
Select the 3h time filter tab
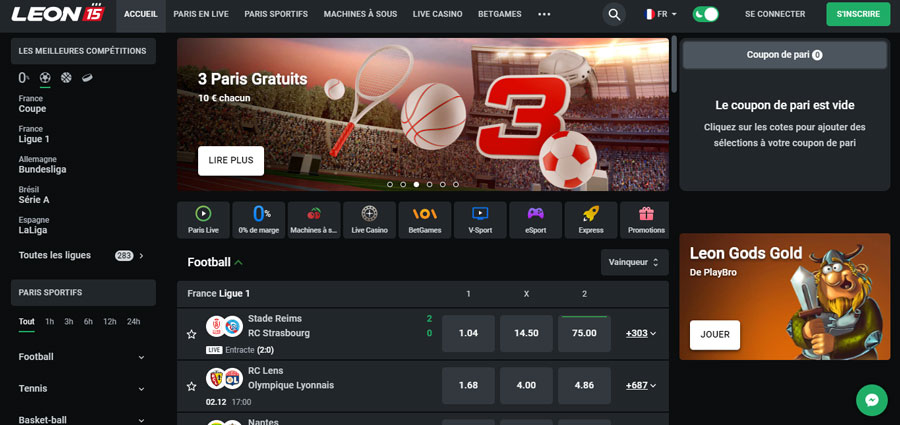(69, 322)
